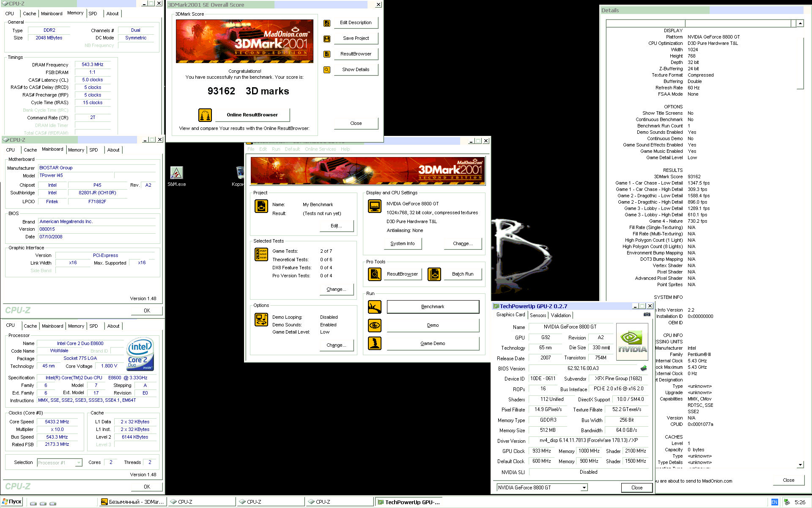The width and height of the screenshot is (812, 508).
Task: Click the Display and CPU Settings monitor icon
Action: [x=375, y=206]
